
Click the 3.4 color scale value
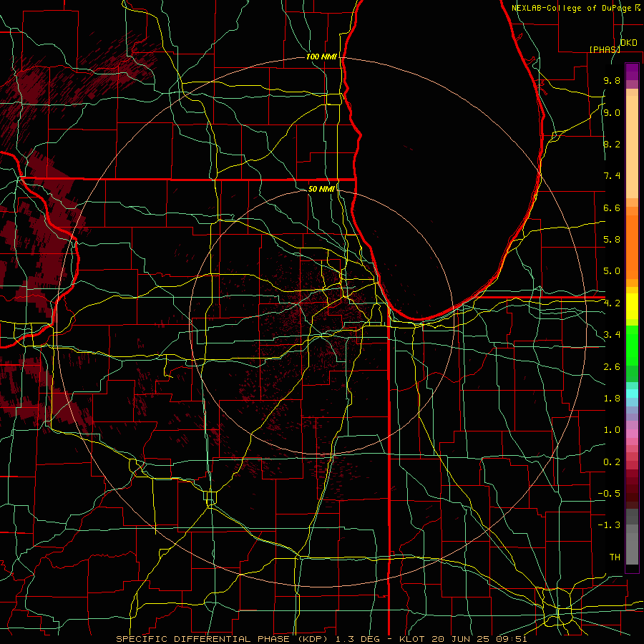tap(612, 335)
